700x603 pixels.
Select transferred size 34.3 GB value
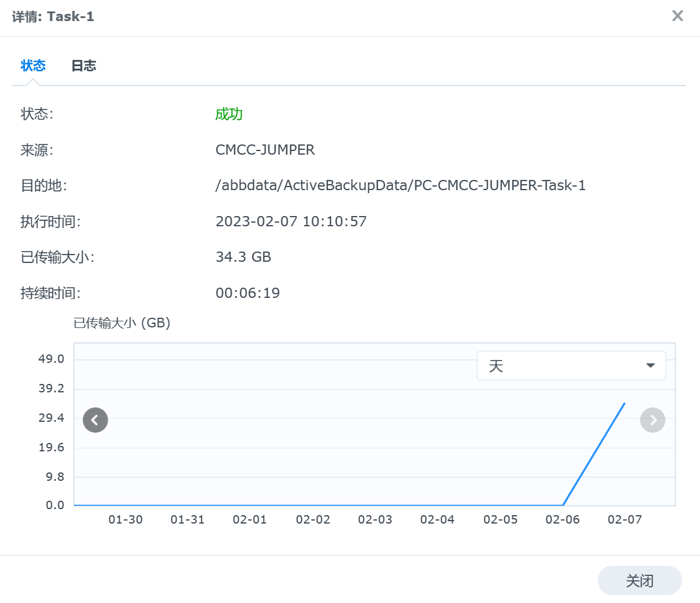[x=243, y=257]
